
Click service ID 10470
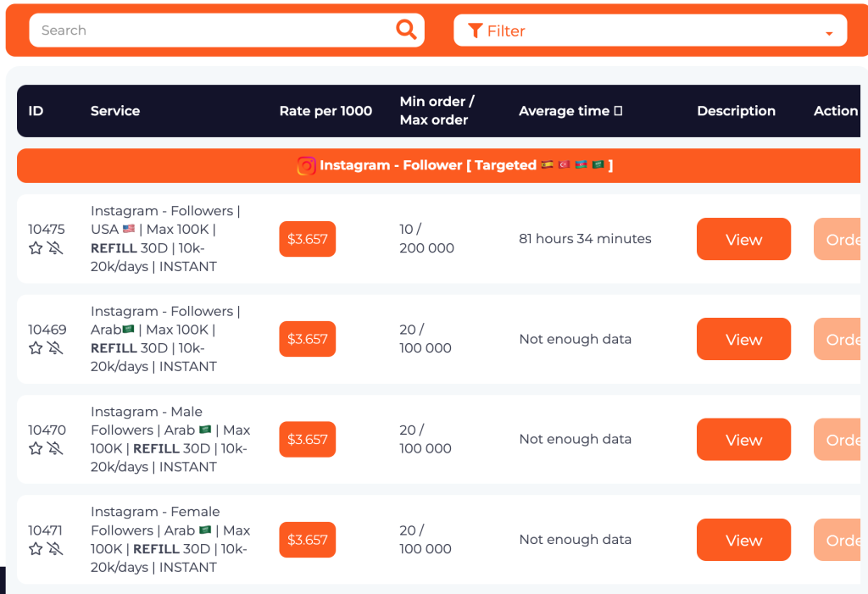coord(47,430)
